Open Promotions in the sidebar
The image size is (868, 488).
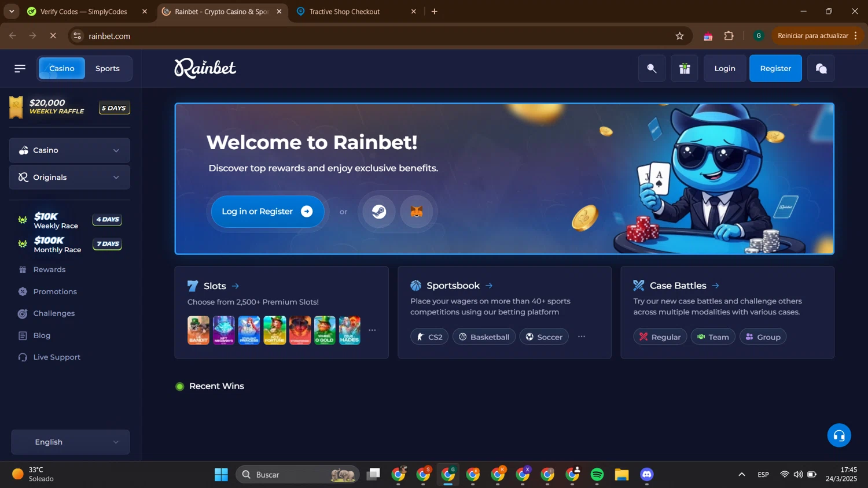tap(55, 291)
